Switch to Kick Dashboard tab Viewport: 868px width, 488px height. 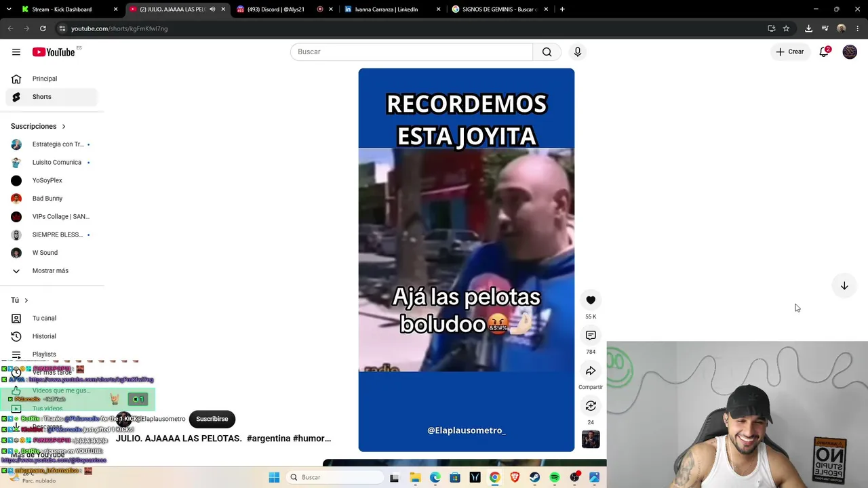pos(70,9)
